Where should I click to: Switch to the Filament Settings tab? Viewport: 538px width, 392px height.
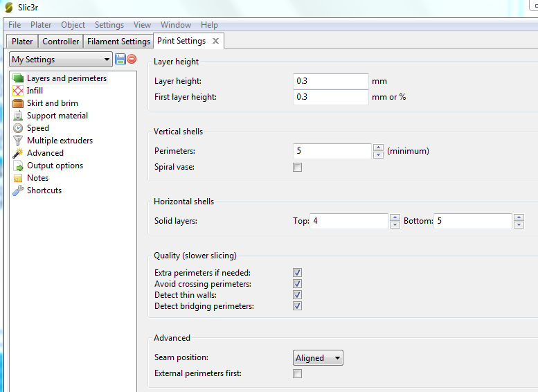[x=118, y=41]
